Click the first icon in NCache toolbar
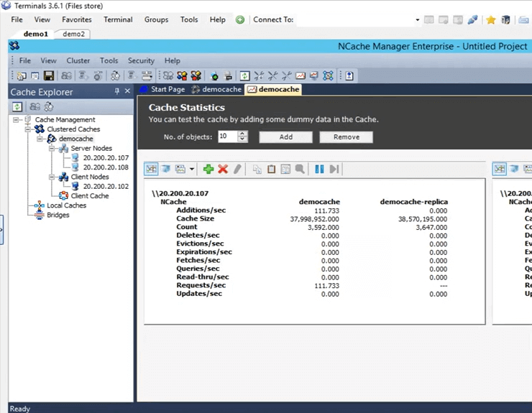532x413 pixels. (22, 75)
